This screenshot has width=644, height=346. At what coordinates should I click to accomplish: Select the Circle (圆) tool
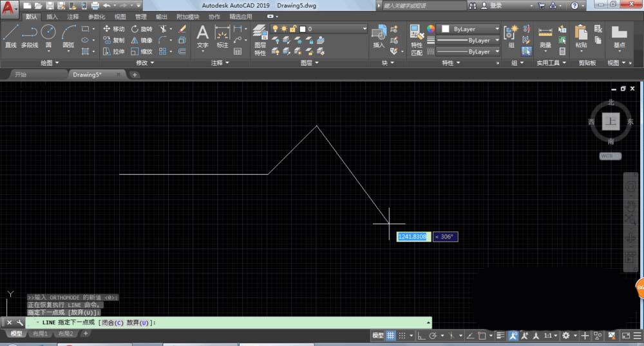coord(48,35)
